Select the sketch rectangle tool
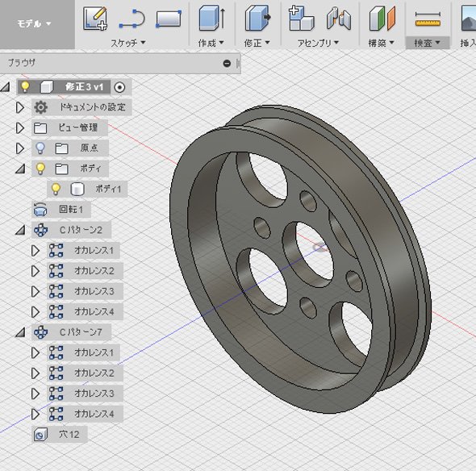476x471 pixels. [169, 19]
